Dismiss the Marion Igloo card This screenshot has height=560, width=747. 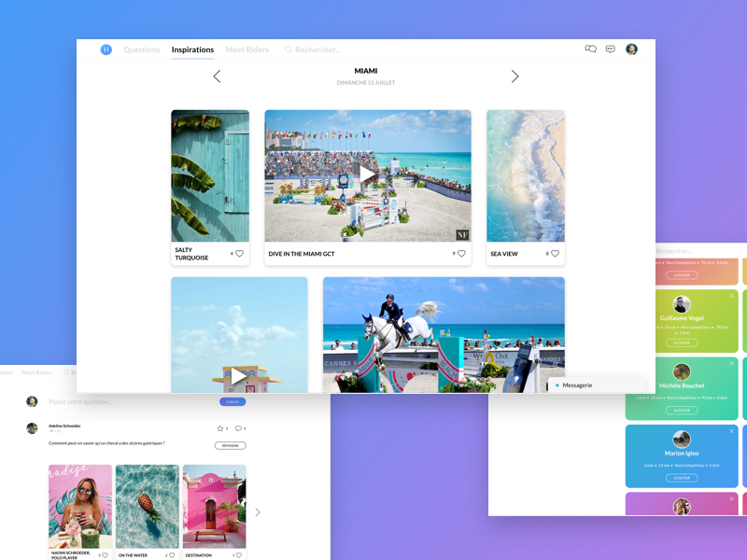point(731,431)
